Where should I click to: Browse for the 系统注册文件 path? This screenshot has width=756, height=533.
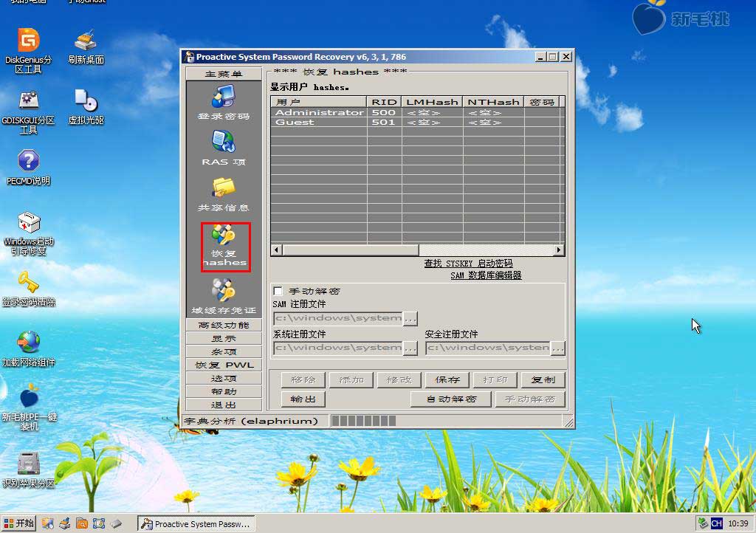(410, 348)
